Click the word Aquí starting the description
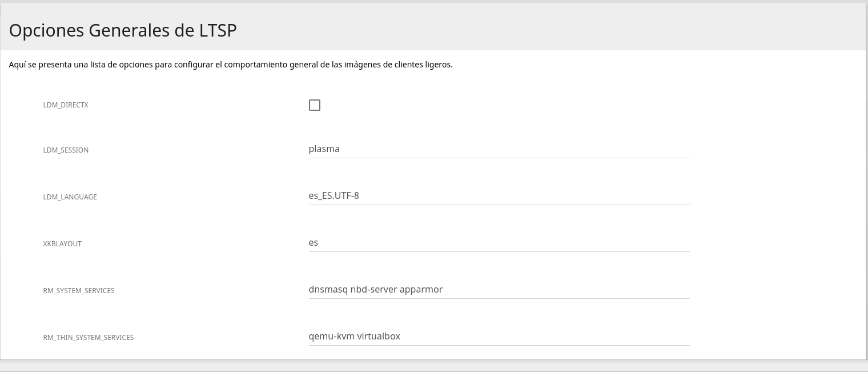 pyautogui.click(x=17, y=65)
